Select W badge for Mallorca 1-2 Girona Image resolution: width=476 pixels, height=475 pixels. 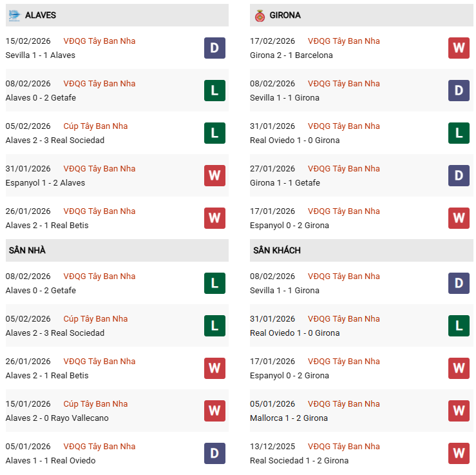tap(459, 411)
